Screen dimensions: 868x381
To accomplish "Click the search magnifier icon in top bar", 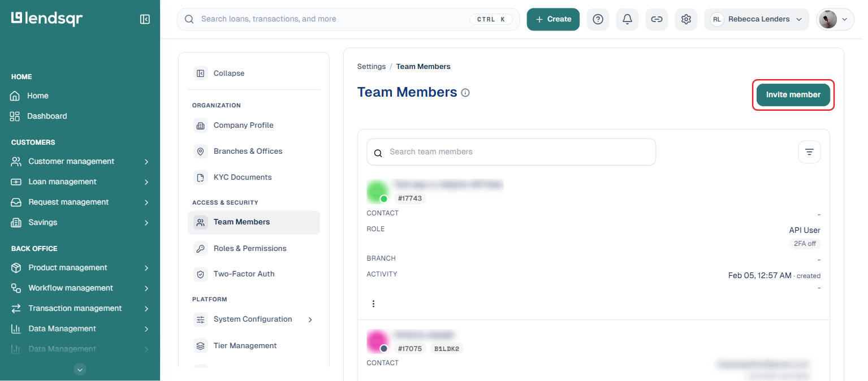I will (x=189, y=19).
